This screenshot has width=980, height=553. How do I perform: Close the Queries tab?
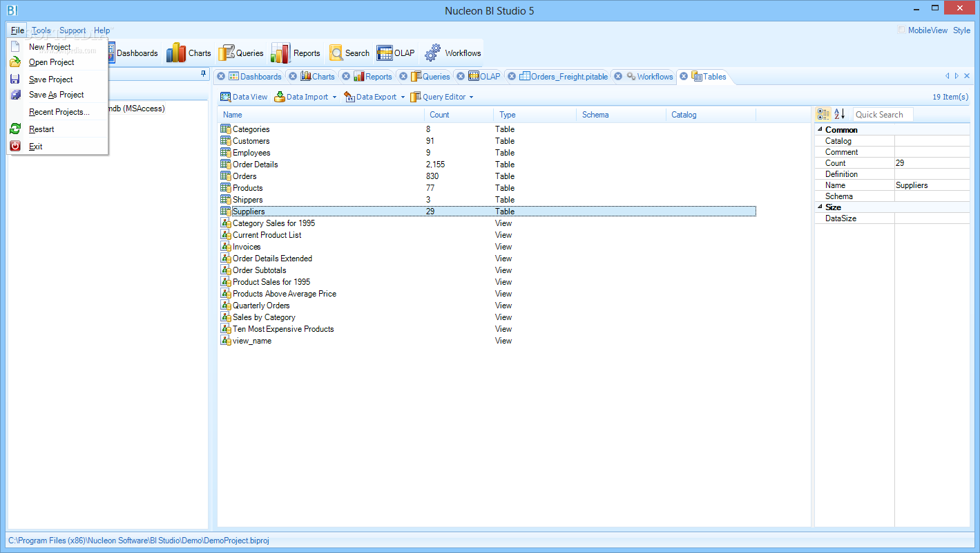(x=403, y=77)
